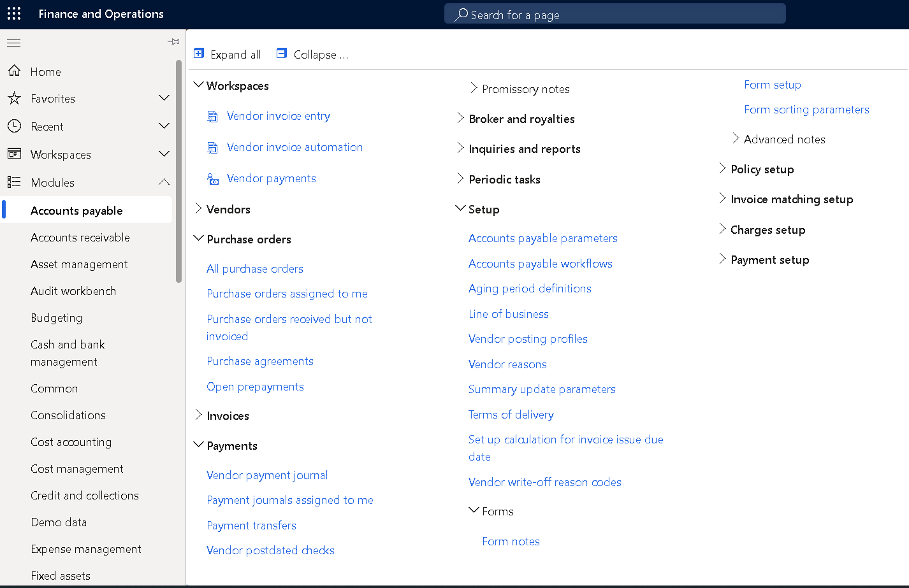This screenshot has width=909, height=588.
Task: Open Form sorting parameters link
Action: tap(806, 110)
